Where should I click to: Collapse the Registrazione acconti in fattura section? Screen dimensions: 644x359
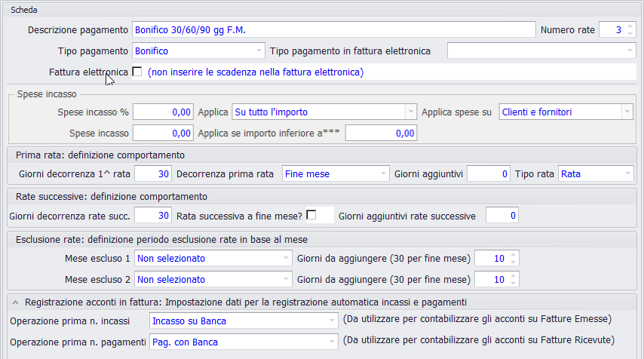click(x=16, y=302)
